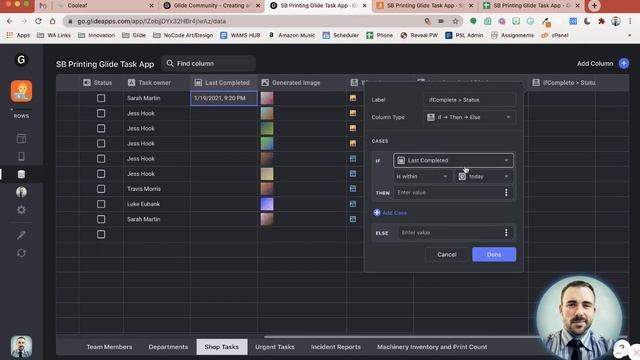Open the Apps bookmarks shortcut
The height and width of the screenshot is (360, 640).
click(18, 36)
